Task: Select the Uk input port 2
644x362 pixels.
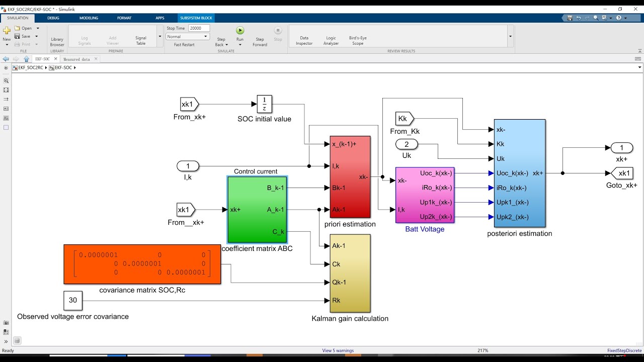Action: point(407,145)
